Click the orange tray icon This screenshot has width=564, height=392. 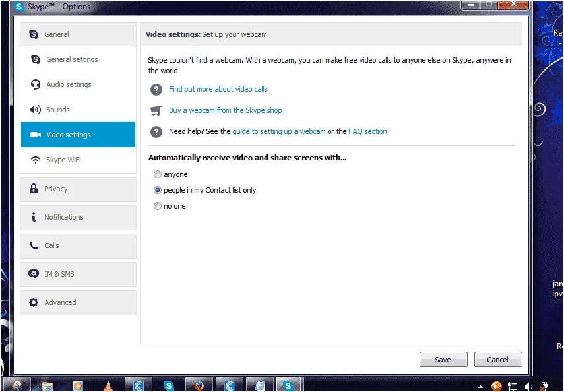(x=496, y=387)
